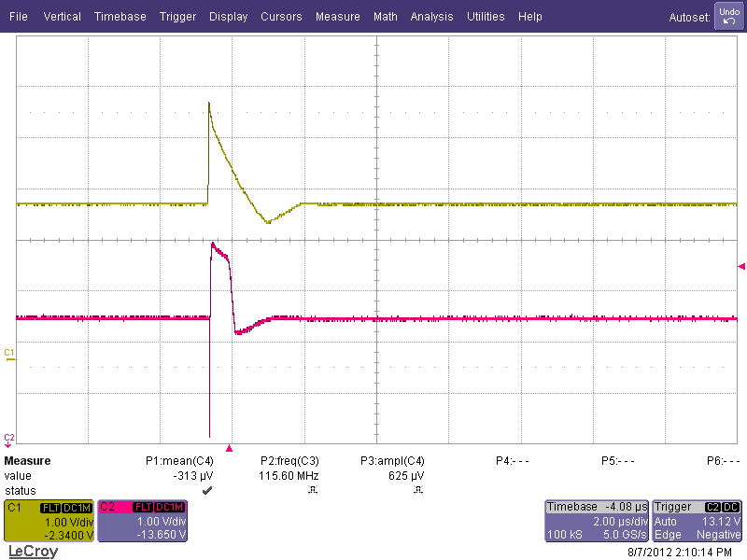The height and width of the screenshot is (560, 747).
Task: Open the Trigger menu
Action: pyautogui.click(x=177, y=17)
